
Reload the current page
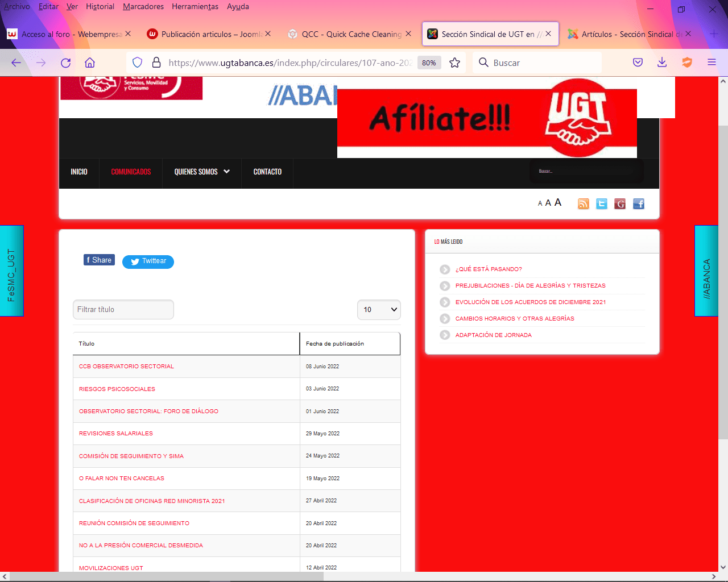[x=66, y=63]
